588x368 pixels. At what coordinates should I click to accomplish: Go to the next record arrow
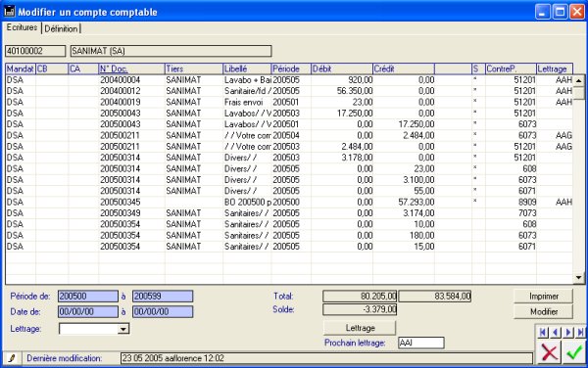click(568, 332)
